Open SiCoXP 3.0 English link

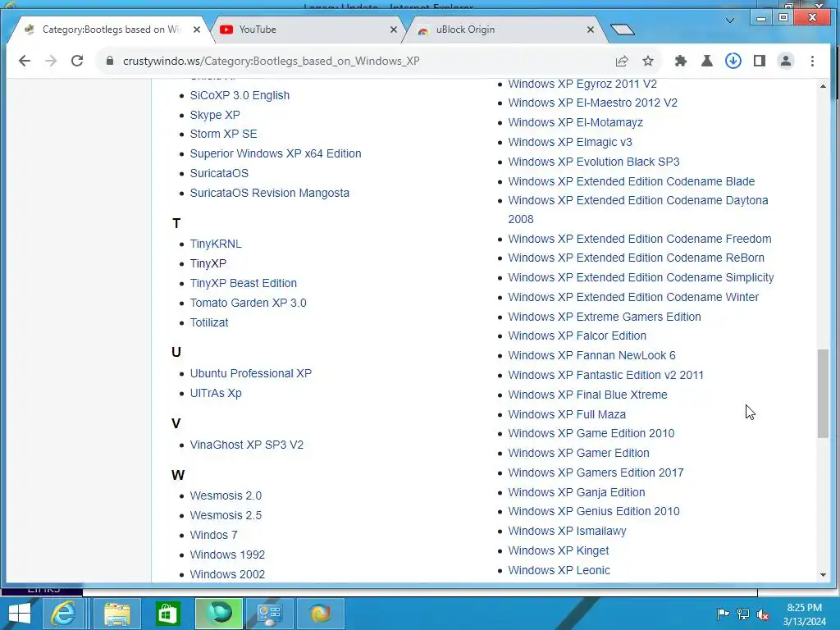coord(240,95)
